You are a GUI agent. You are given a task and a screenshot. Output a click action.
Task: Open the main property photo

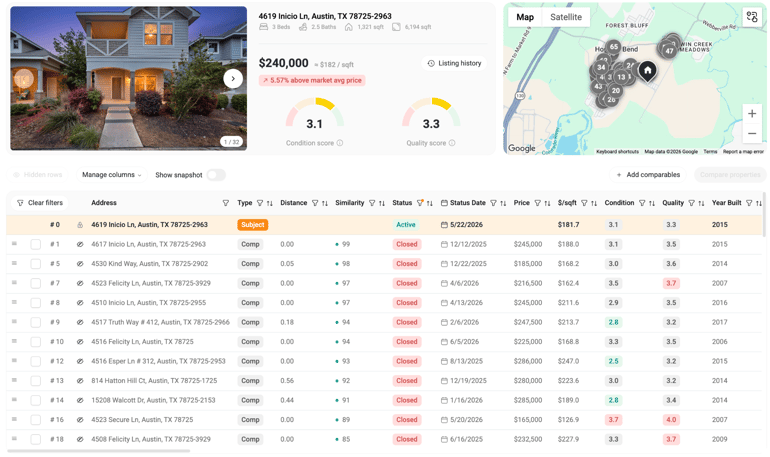coord(129,79)
